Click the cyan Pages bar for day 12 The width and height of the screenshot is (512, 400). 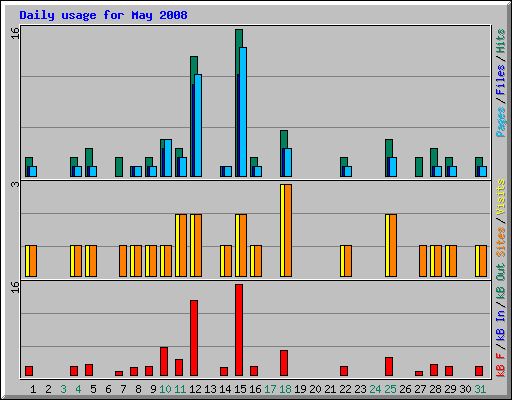tap(198, 126)
